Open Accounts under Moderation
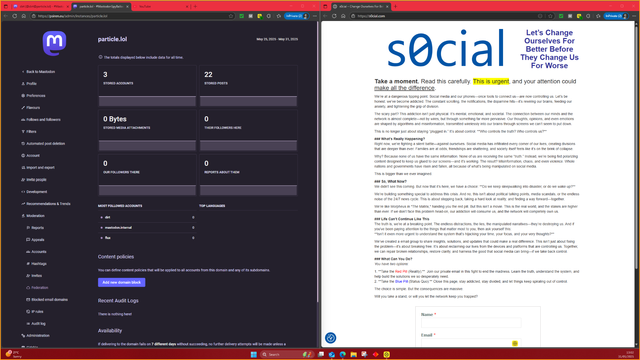640x360 pixels. [x=36, y=252]
